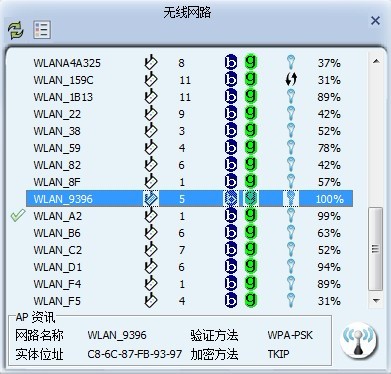This screenshot has height=374, width=391.
Task: Click channel 9 of WLAN_22
Action: point(181,114)
